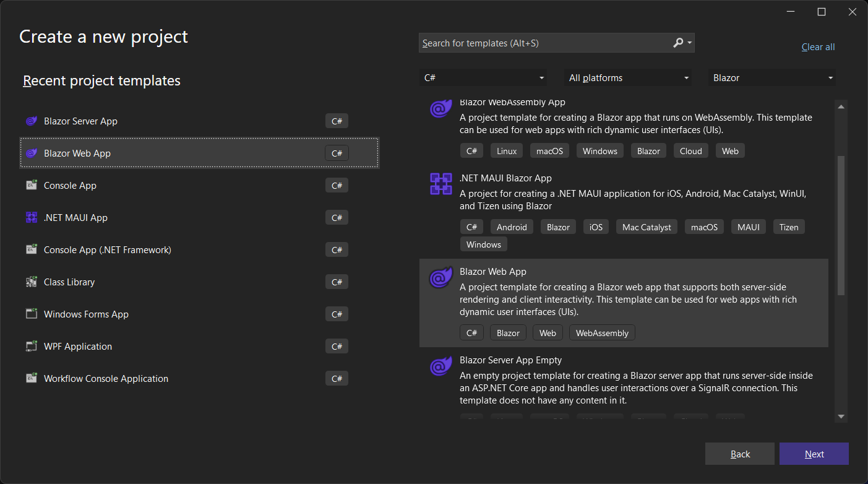Screen dimensions: 868x484
Task: Select Class Library recent template
Action: [199, 282]
